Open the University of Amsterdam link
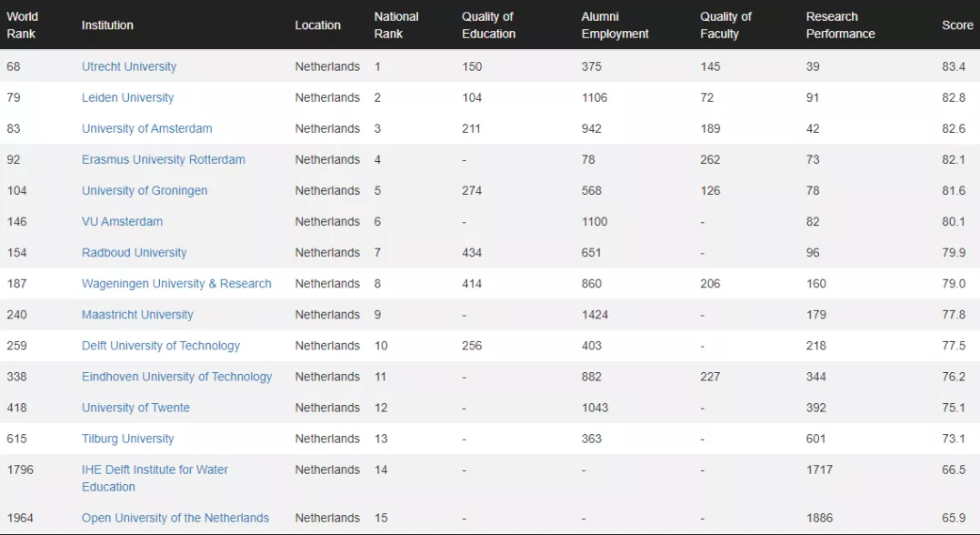Screen dimensions: 980x535 (147, 128)
